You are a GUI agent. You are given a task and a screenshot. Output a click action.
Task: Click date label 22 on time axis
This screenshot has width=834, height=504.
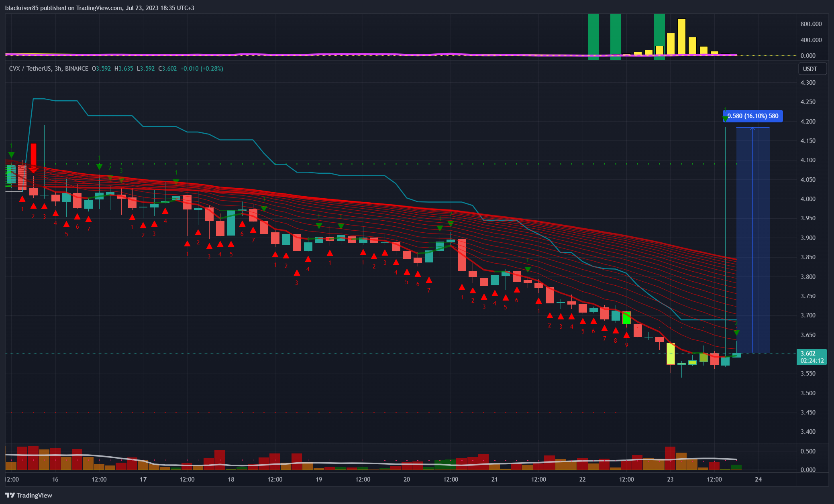[x=582, y=480]
